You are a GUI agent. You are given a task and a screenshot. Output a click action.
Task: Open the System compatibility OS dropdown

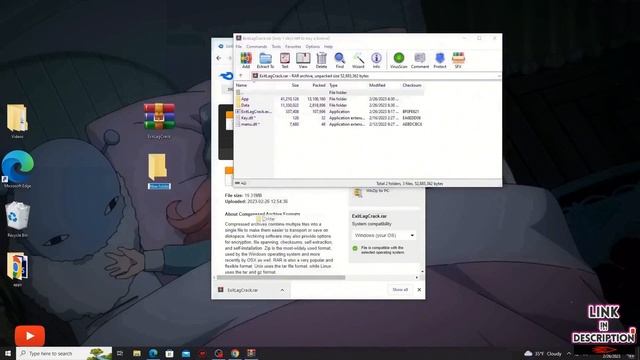click(x=384, y=236)
